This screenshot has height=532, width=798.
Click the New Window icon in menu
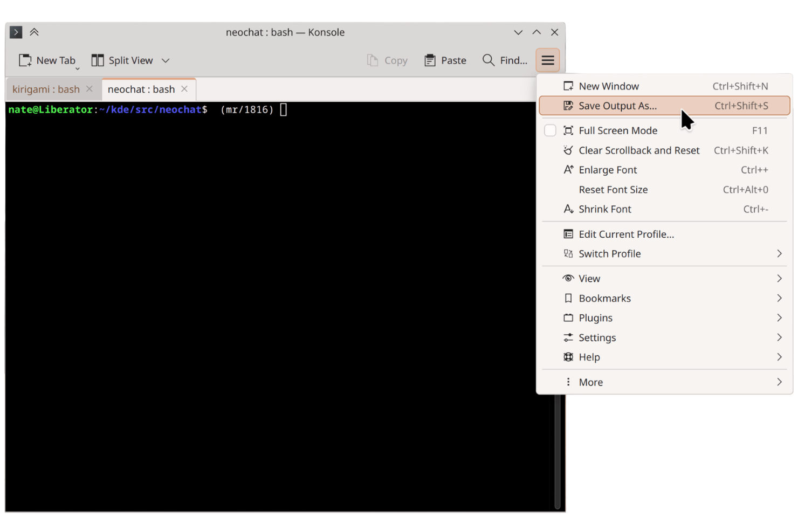[x=568, y=86]
